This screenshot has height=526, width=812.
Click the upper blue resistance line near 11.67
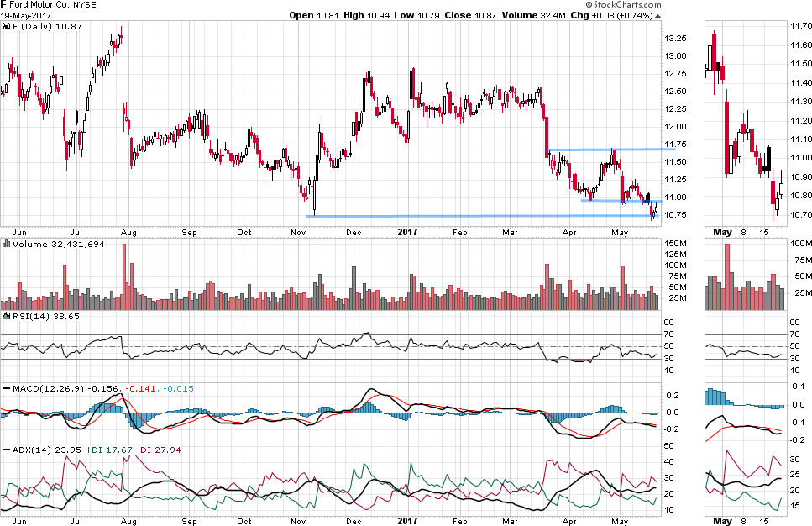pos(611,150)
